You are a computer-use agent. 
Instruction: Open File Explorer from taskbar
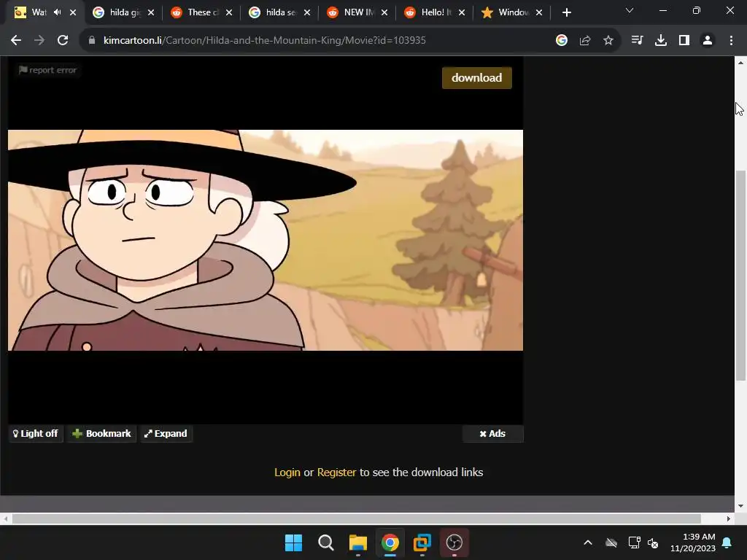357,542
